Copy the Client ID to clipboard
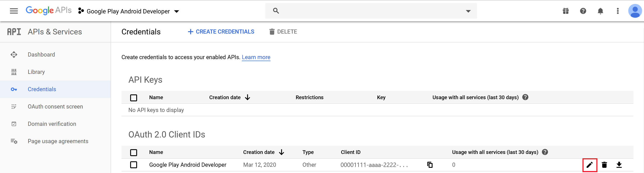The width and height of the screenshot is (644, 173). pos(430,165)
